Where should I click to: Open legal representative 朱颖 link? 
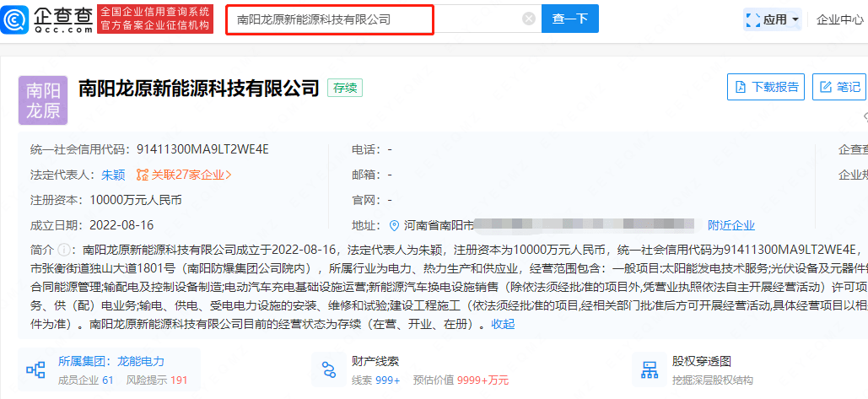pos(113,175)
